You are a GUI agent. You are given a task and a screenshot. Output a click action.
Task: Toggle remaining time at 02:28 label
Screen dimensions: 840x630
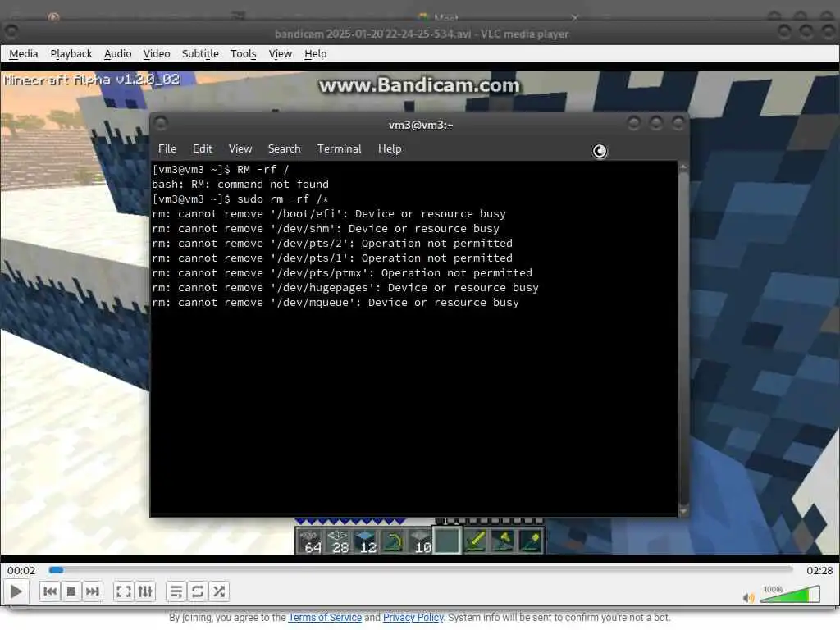(819, 571)
